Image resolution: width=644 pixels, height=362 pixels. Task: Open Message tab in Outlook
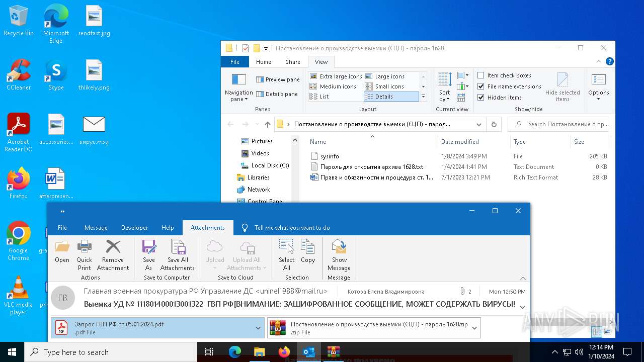click(x=96, y=228)
